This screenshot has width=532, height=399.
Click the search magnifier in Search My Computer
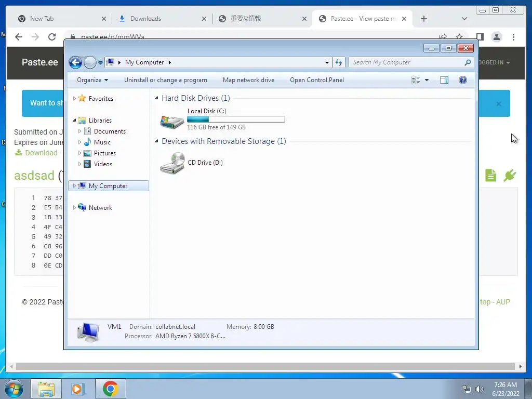468,62
